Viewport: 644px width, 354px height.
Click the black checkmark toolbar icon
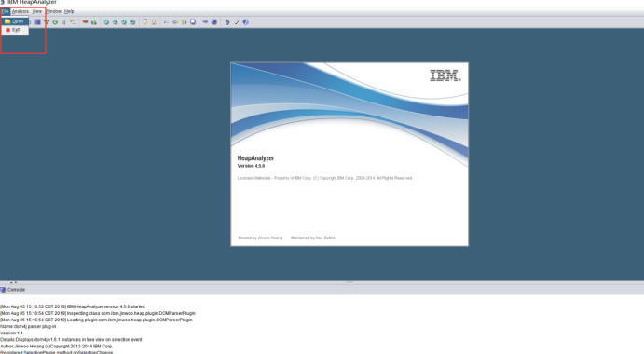237,22
